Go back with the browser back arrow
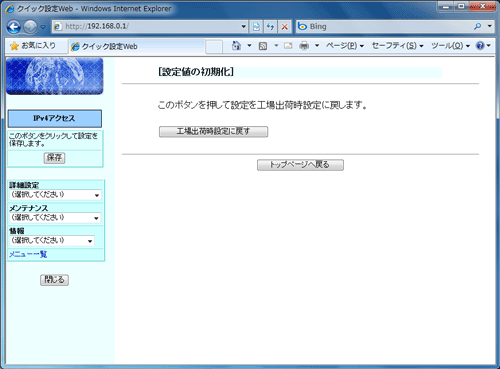Image resolution: width=500 pixels, height=369 pixels. click(14, 27)
